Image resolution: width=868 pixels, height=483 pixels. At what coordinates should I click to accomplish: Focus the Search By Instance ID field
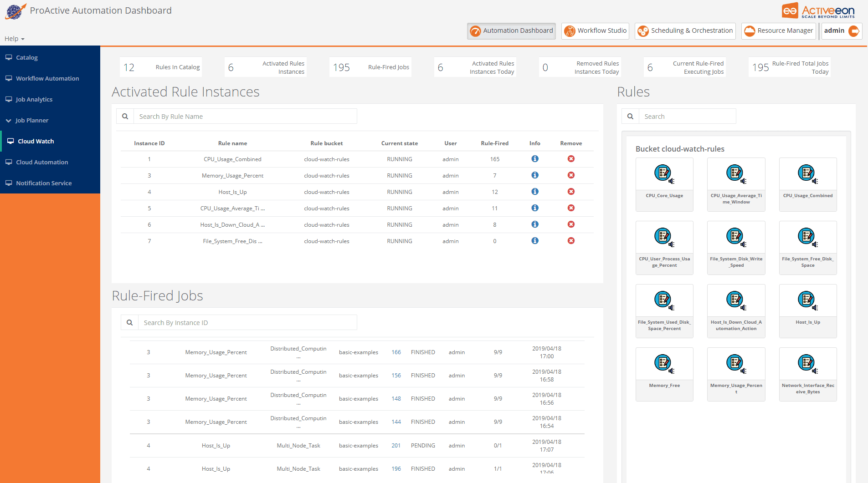click(247, 323)
